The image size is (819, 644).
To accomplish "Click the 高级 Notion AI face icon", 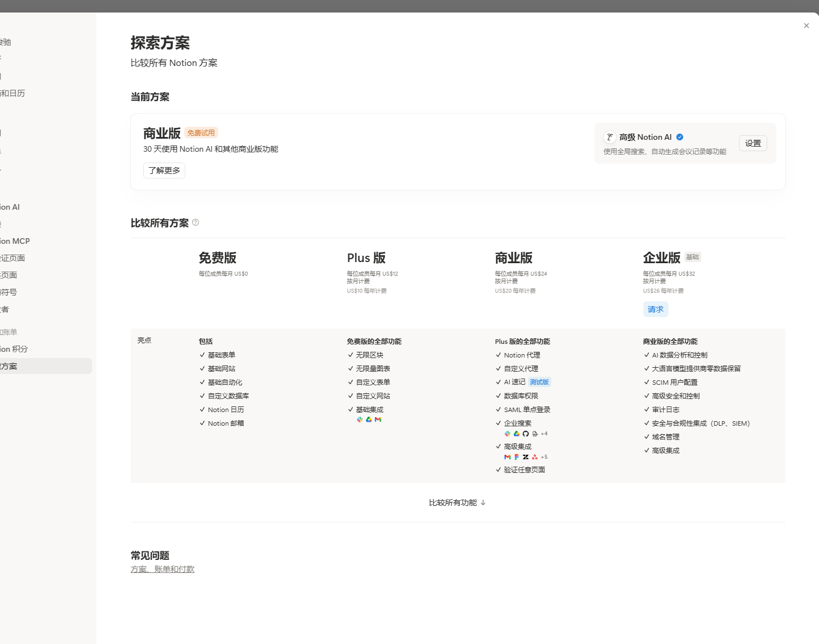I will tap(610, 137).
